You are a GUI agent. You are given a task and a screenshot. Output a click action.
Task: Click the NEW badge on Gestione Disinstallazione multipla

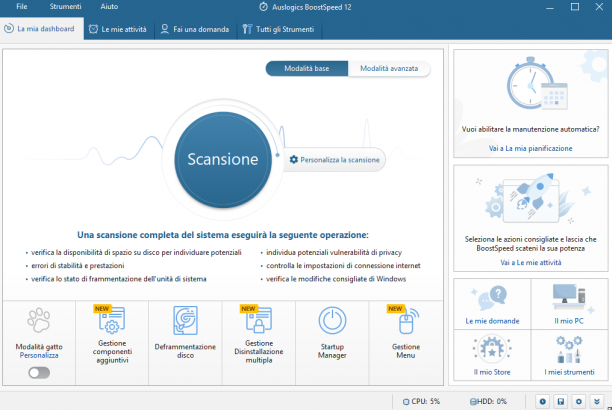coord(248,308)
